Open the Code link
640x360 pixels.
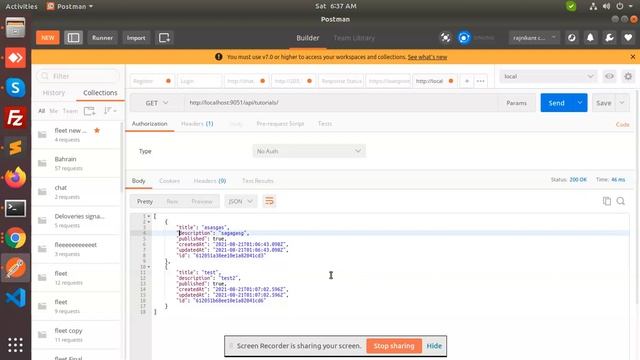click(622, 124)
